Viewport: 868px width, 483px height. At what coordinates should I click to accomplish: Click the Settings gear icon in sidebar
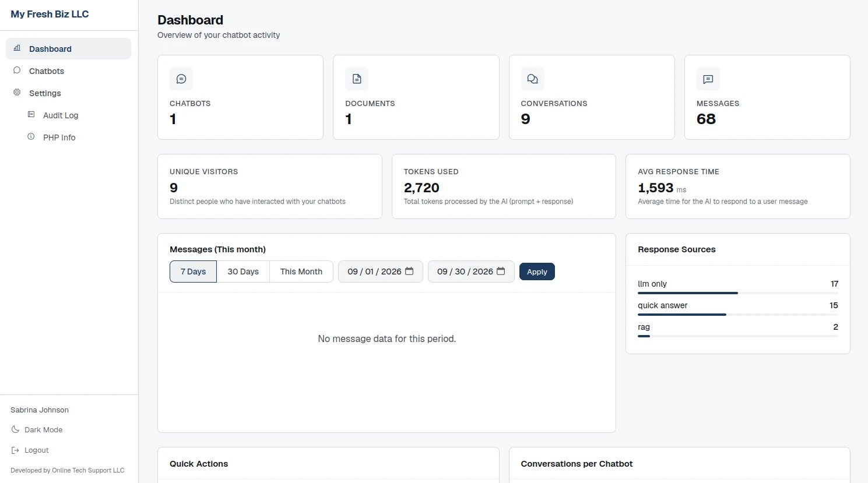click(x=17, y=93)
